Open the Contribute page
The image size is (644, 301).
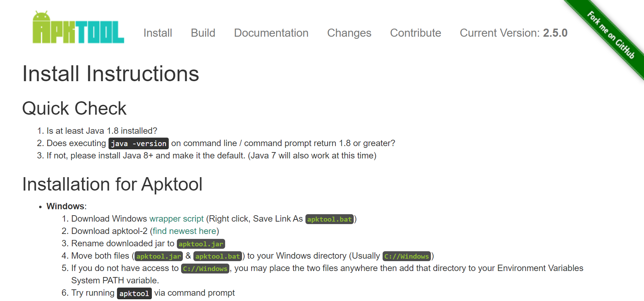(415, 33)
